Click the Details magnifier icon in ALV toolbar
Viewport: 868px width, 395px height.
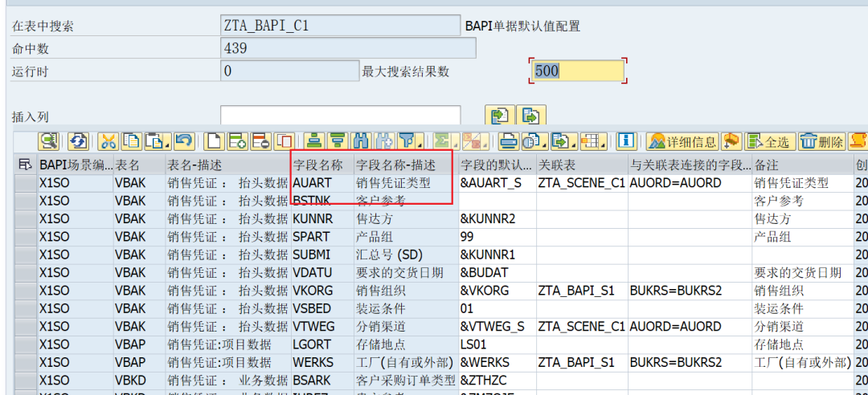click(49, 141)
